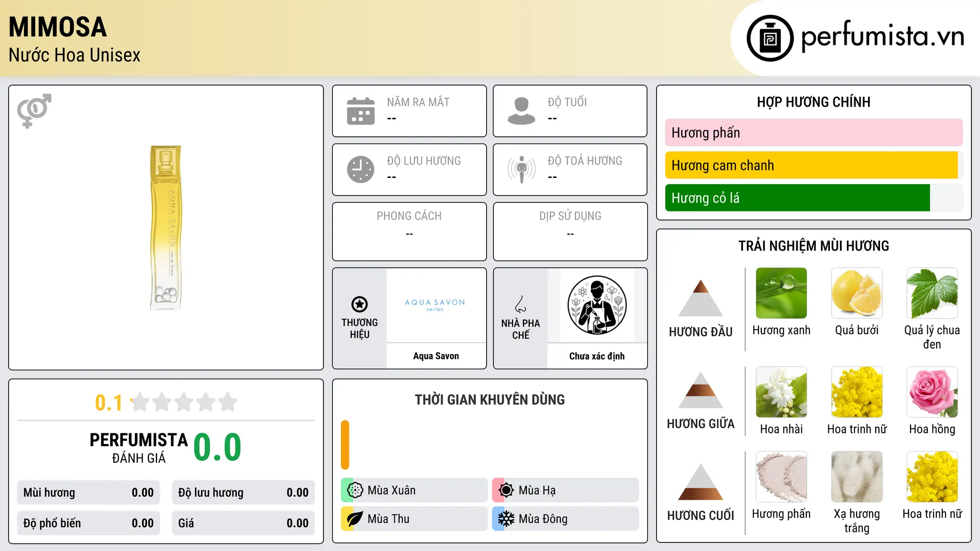This screenshot has height=551, width=980.
Task: Click the Độ phổ biến score row
Action: pos(89,523)
